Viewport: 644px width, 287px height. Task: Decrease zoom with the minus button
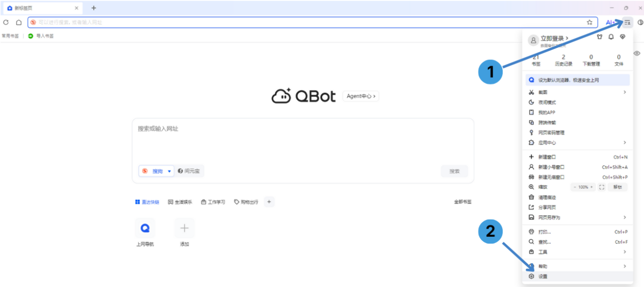tap(575, 187)
